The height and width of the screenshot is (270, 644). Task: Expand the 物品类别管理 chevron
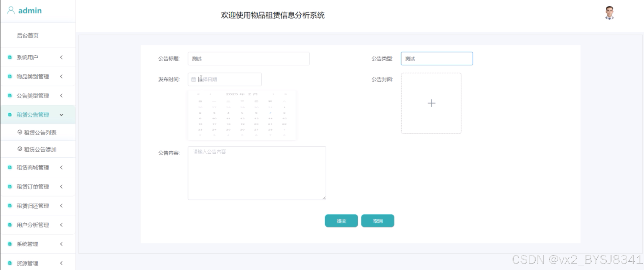coord(61,77)
